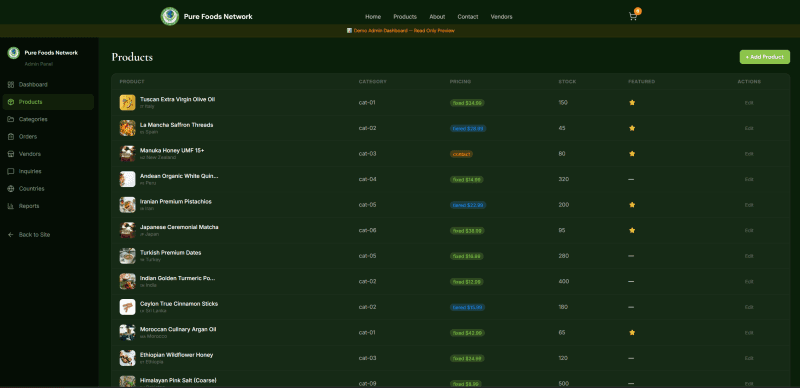Screen dimensions: 800x388
Task: Click the Home navigation link
Action: click(373, 16)
